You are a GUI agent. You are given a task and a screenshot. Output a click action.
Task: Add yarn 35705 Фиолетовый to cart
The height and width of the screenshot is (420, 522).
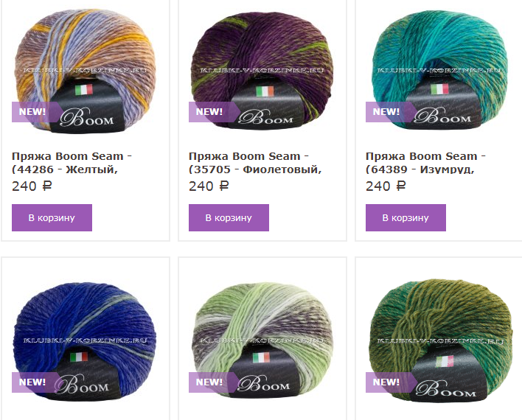click(229, 217)
